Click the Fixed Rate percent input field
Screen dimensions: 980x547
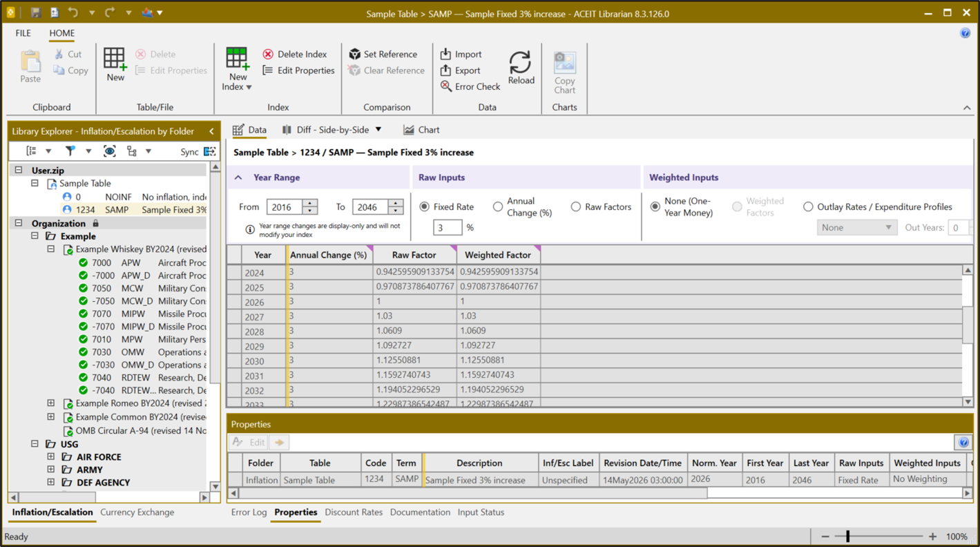click(448, 227)
